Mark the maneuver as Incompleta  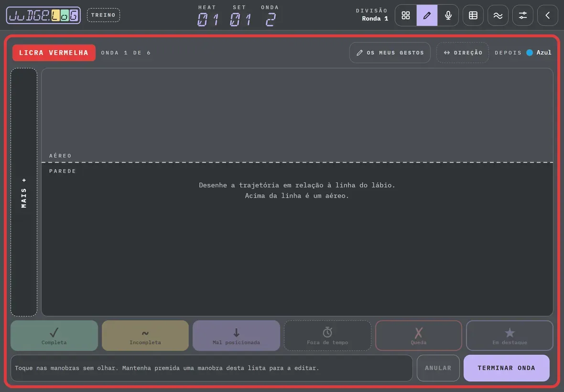click(x=145, y=336)
